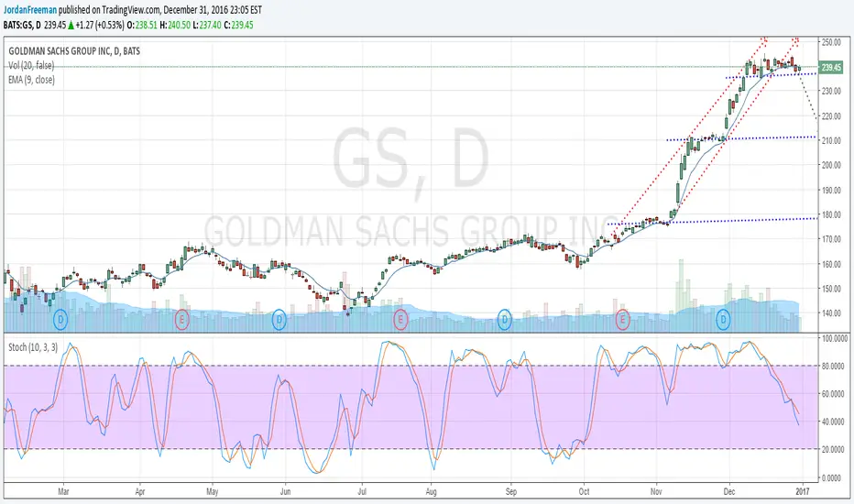Click the earnings E marker between Oct and Nov

click(622, 319)
